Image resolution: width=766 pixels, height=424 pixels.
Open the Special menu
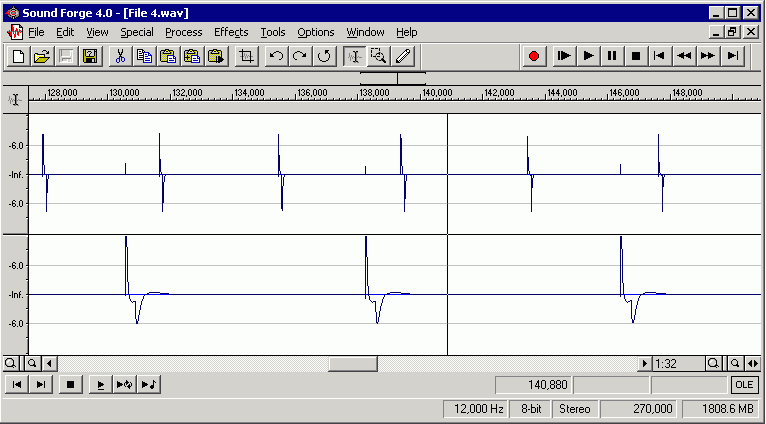137,32
